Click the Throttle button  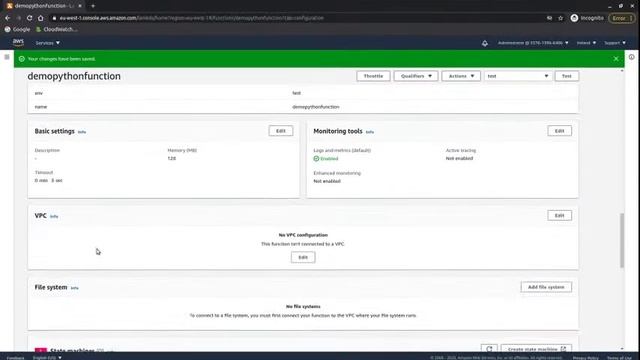pyautogui.click(x=373, y=76)
